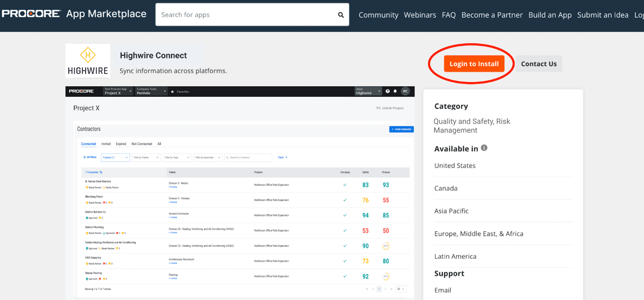Image resolution: width=644 pixels, height=300 pixels.
Task: Click the Unlink Project chain icon
Action: [x=378, y=108]
